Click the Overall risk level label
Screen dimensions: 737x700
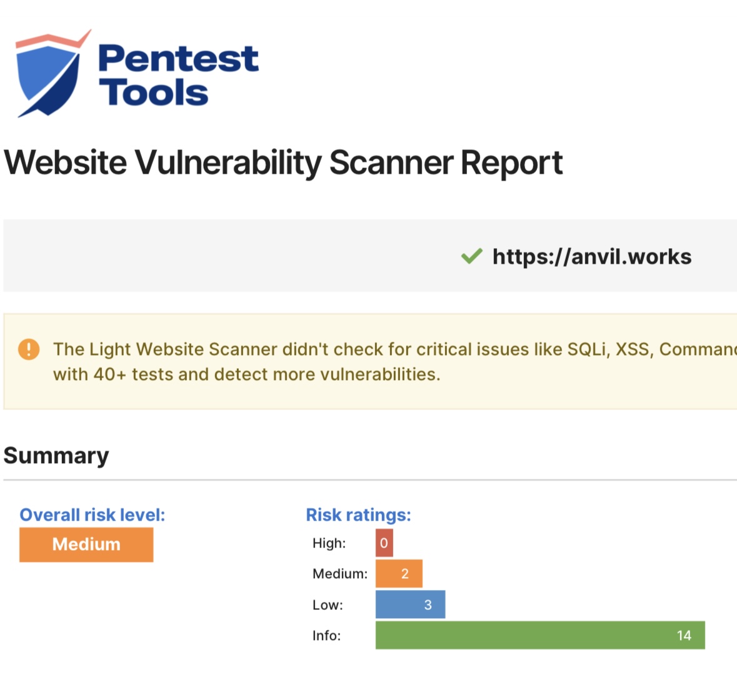click(93, 515)
